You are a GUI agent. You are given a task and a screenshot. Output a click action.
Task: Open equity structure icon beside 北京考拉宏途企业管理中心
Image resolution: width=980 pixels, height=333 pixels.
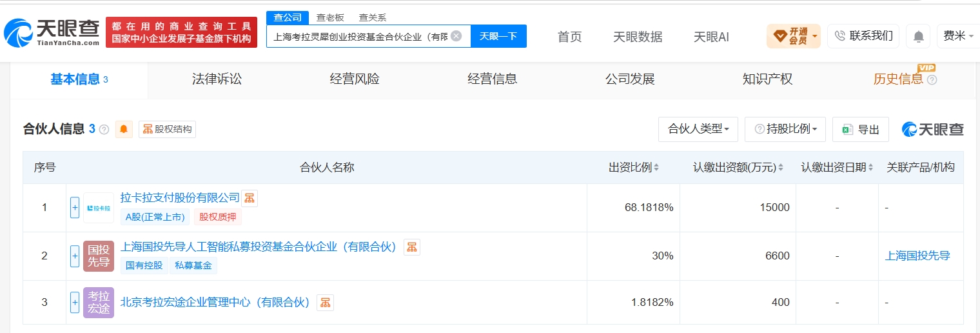pos(326,302)
